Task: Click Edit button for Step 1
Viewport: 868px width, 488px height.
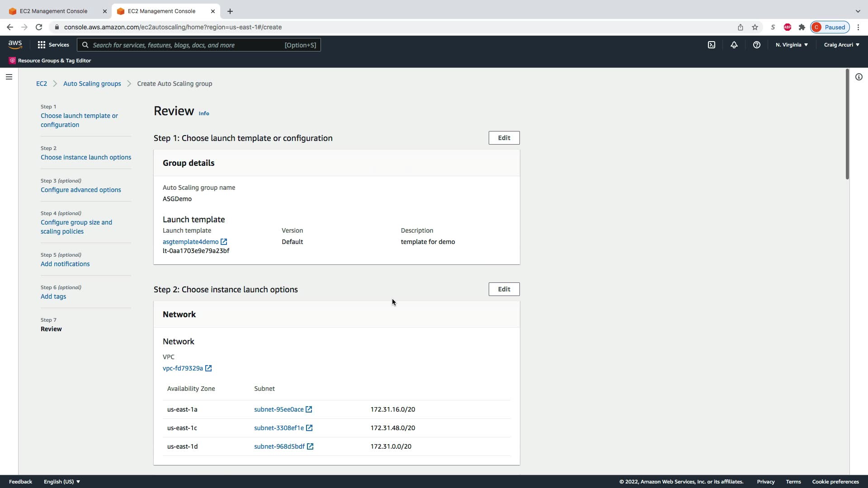Action: point(504,138)
